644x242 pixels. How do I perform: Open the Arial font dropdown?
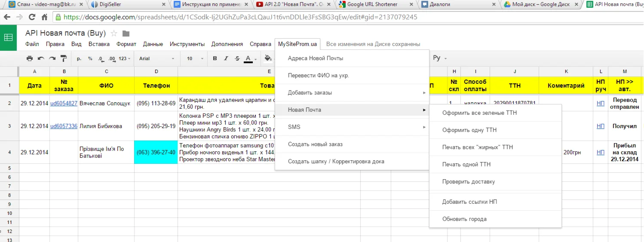pos(157,58)
